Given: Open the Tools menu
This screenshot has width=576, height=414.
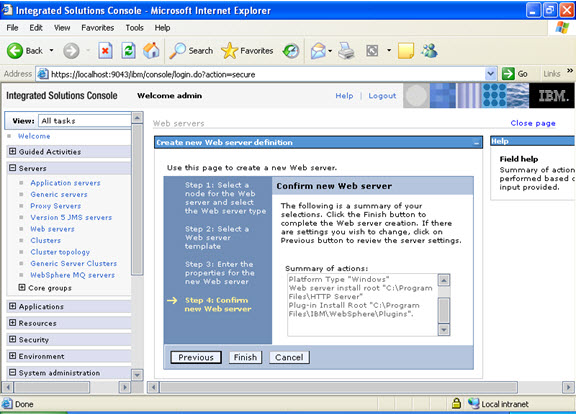Looking at the screenshot, I should tap(134, 28).
